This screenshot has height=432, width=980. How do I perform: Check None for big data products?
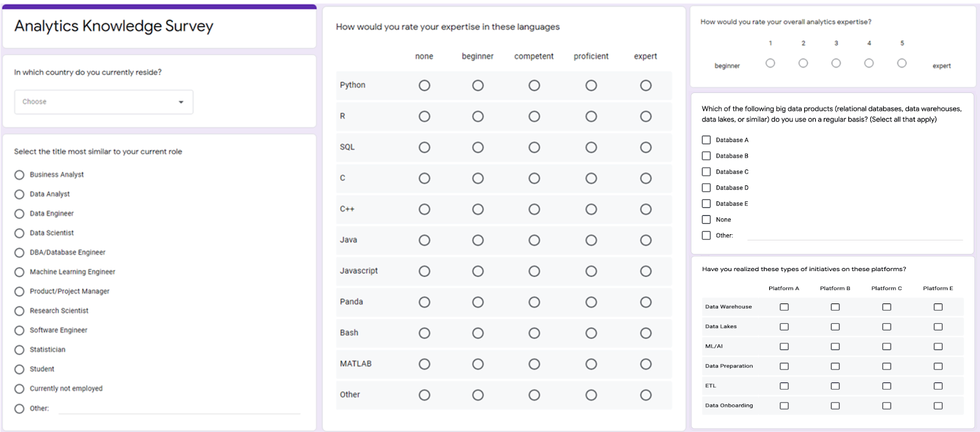point(706,220)
